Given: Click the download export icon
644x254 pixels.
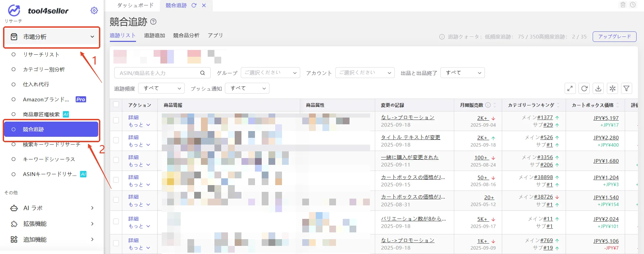Looking at the screenshot, I should 598,88.
